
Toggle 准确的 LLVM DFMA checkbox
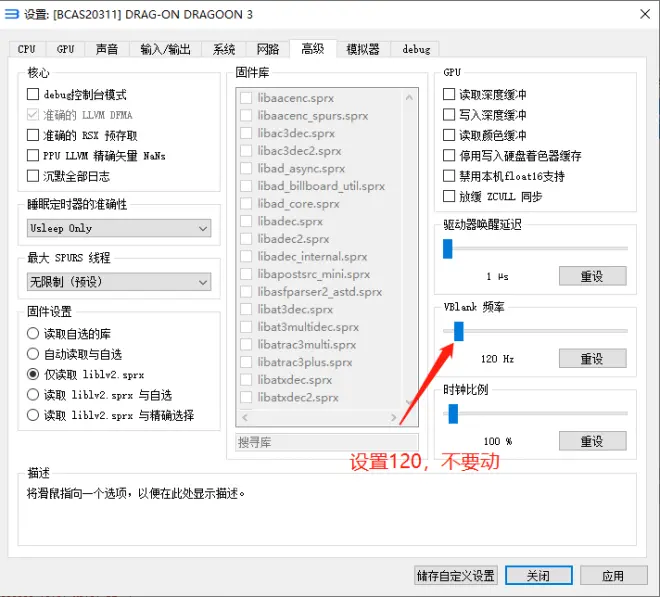pyautogui.click(x=33, y=115)
